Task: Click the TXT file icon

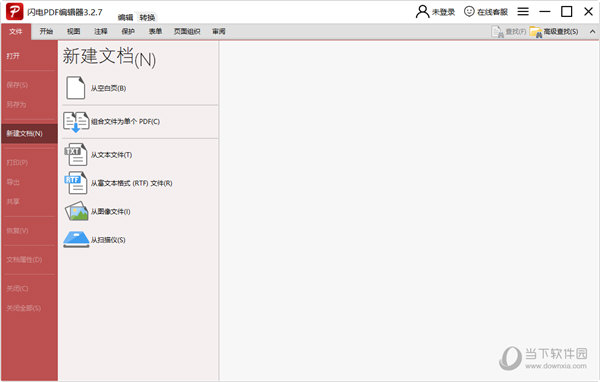Action: coord(76,154)
